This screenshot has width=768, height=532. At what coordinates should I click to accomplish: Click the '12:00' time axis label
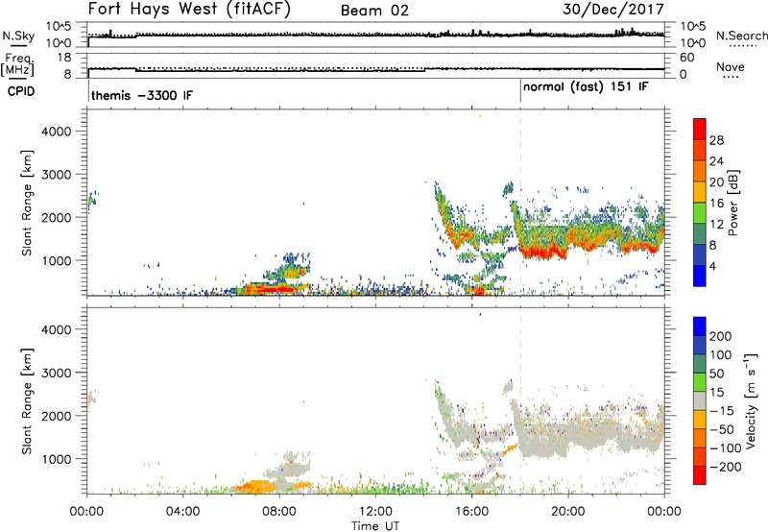pyautogui.click(x=375, y=512)
